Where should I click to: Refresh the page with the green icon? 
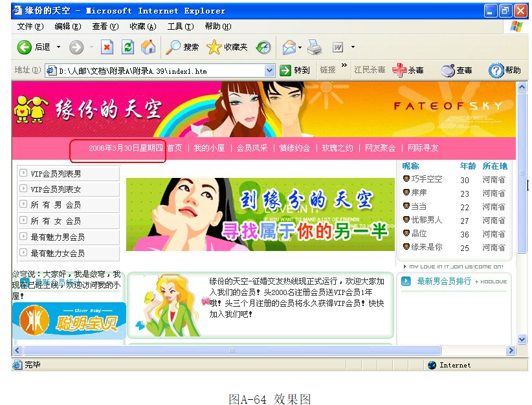pyautogui.click(x=127, y=47)
